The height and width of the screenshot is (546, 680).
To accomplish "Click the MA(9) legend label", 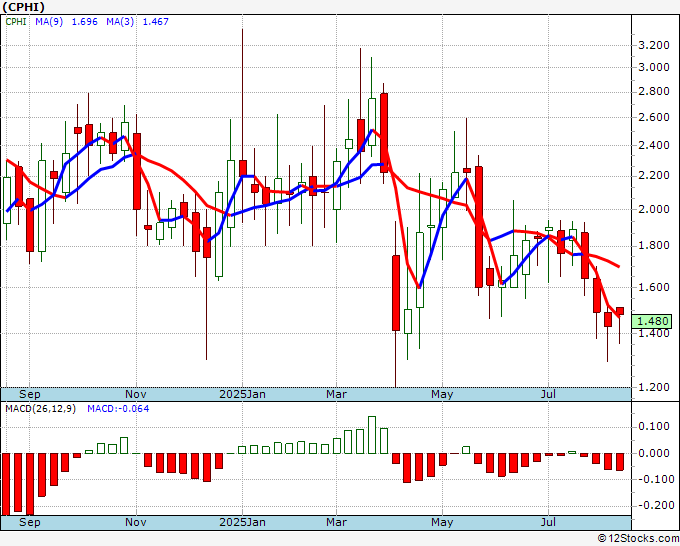I will [49, 22].
